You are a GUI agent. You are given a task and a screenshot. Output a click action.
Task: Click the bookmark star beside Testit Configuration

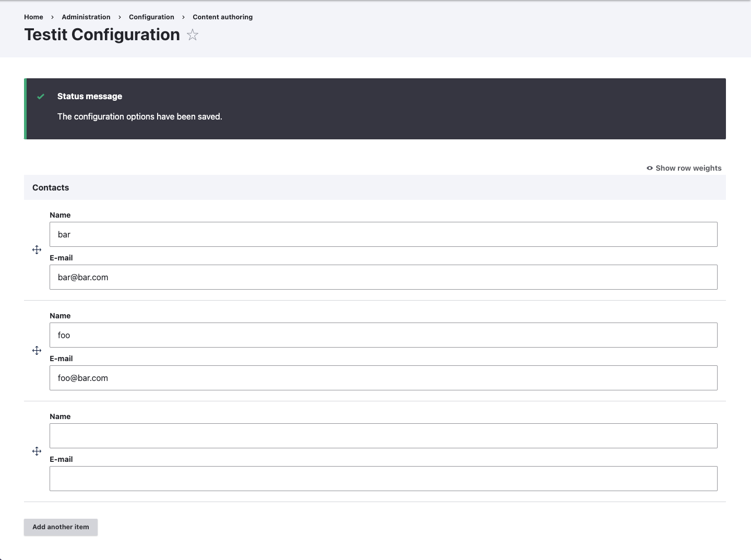tap(192, 35)
